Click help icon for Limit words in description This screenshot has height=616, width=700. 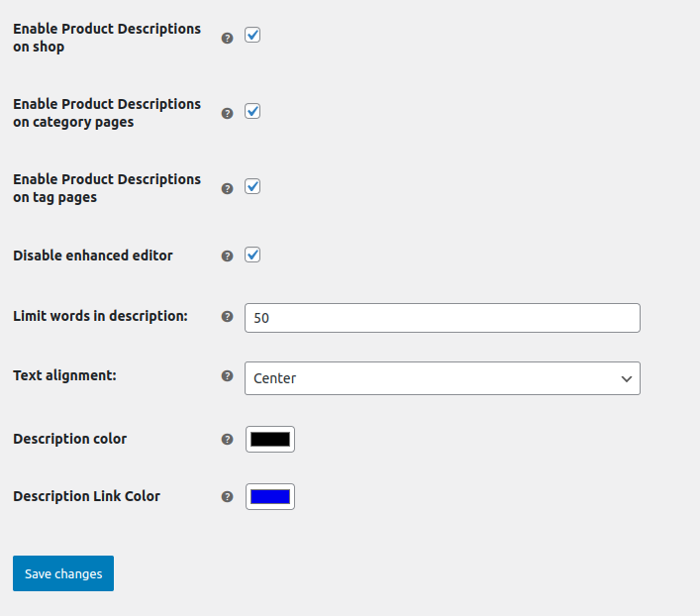pos(227,317)
